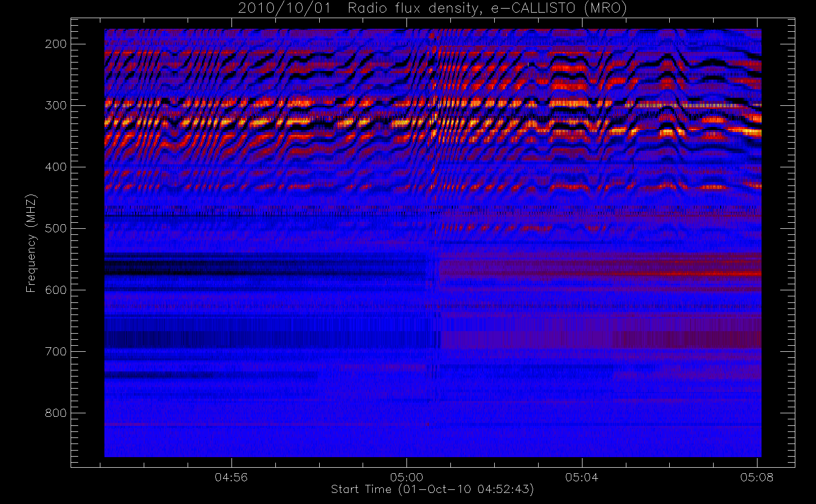Viewport: 816px width, 504px height.
Task: Click the 500 frequency tick label
Action: 55,228
